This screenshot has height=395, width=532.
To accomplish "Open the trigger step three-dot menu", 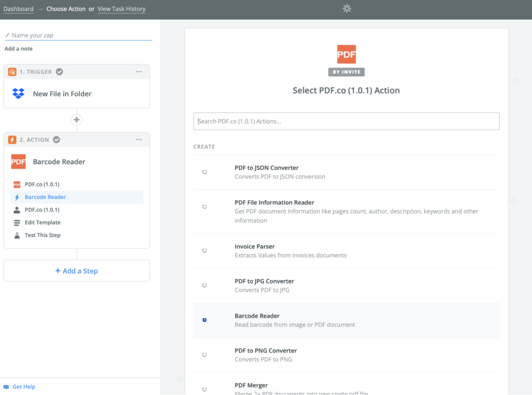I will 139,72.
